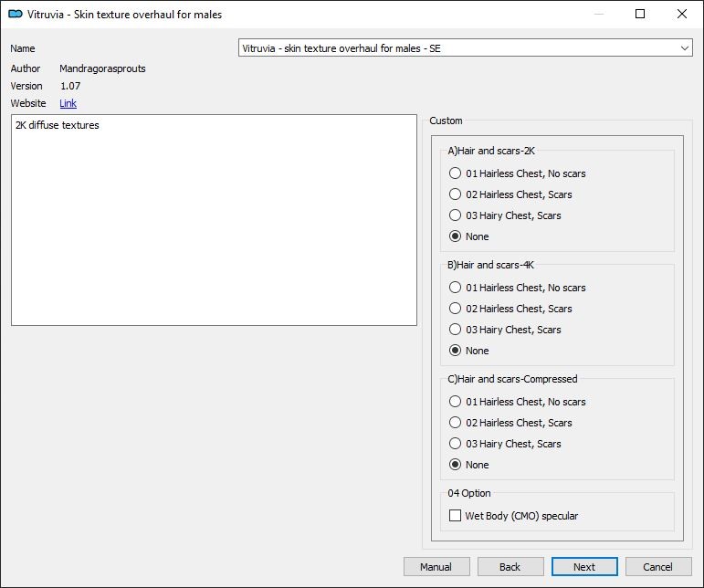The image size is (704, 588).
Task: Select None in Hair and scars-Compressed group
Action: tap(456, 465)
